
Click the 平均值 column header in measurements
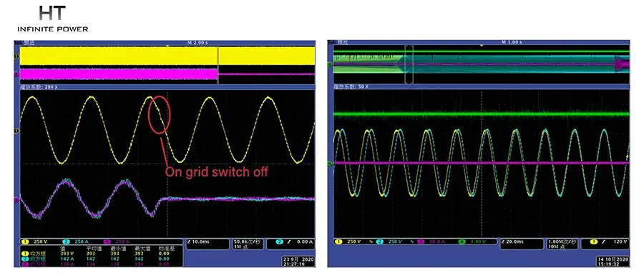pos(94,249)
